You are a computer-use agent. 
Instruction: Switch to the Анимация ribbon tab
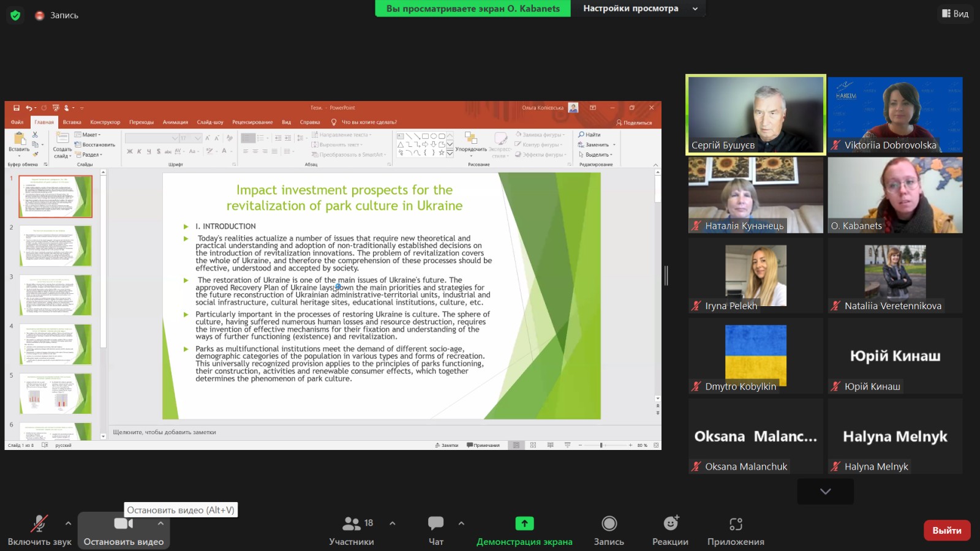(x=175, y=122)
